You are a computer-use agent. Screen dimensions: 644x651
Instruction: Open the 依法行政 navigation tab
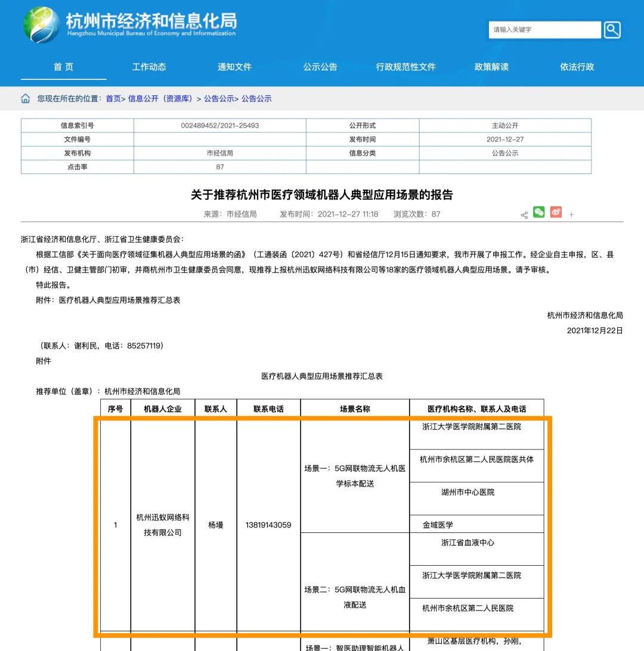click(577, 67)
